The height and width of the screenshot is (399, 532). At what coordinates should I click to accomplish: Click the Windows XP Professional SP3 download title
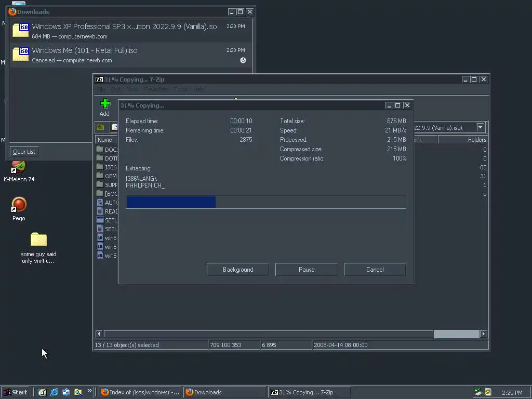click(x=124, y=26)
